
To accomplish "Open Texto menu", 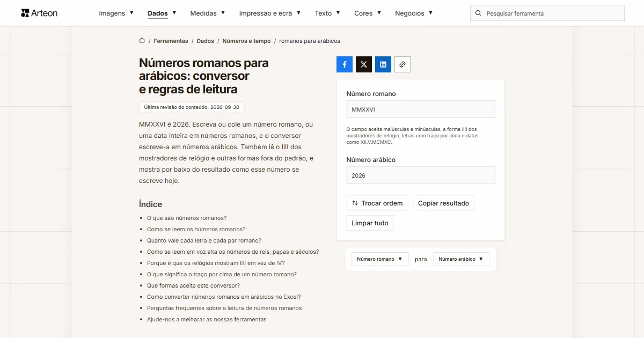I will pyautogui.click(x=327, y=13).
